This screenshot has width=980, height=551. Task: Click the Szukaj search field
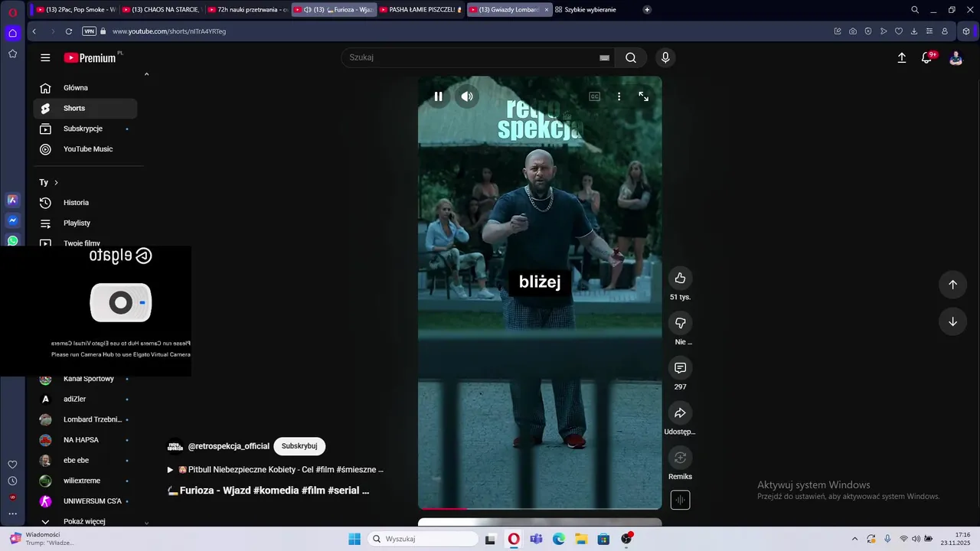coord(471,57)
